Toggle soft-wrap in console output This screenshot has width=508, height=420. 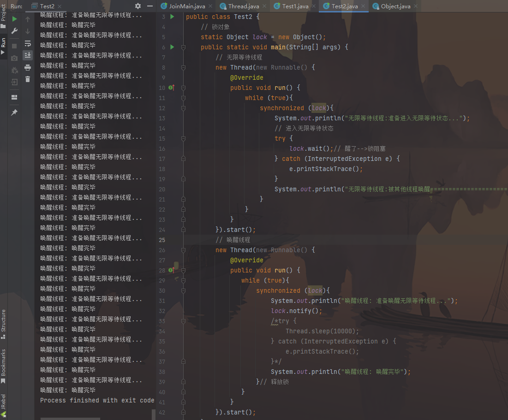click(28, 43)
